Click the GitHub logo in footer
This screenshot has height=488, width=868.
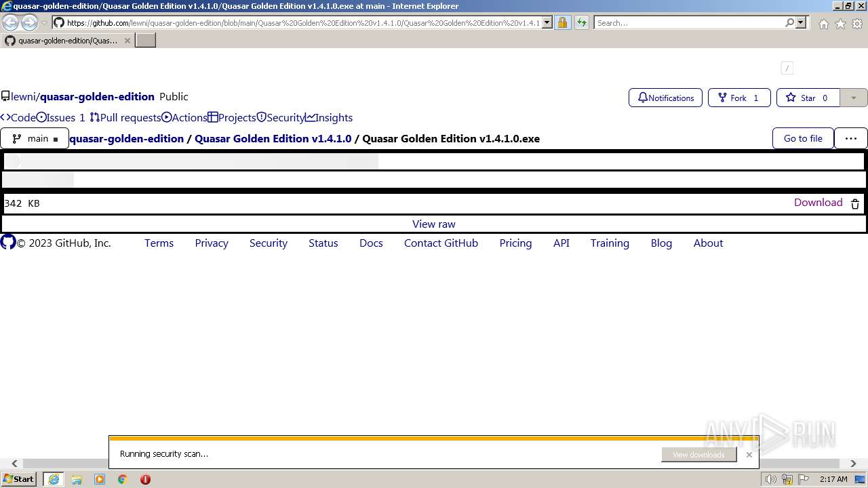(x=8, y=242)
